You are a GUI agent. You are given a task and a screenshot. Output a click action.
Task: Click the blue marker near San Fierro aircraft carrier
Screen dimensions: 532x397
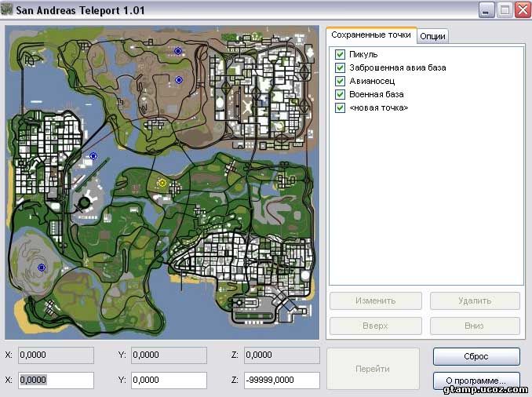pyautogui.click(x=93, y=156)
